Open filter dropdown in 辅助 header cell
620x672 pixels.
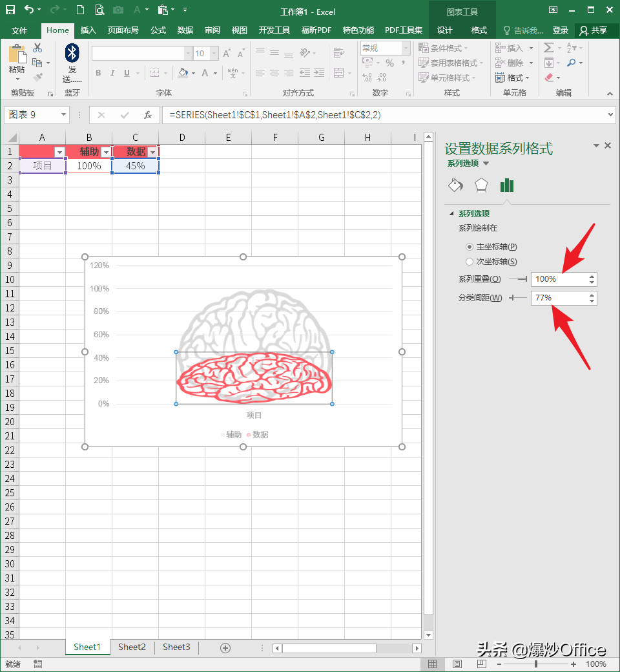[106, 152]
